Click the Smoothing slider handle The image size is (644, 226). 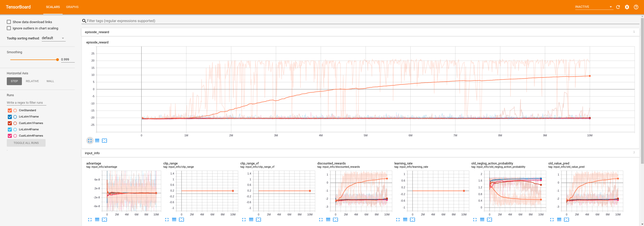tap(58, 60)
